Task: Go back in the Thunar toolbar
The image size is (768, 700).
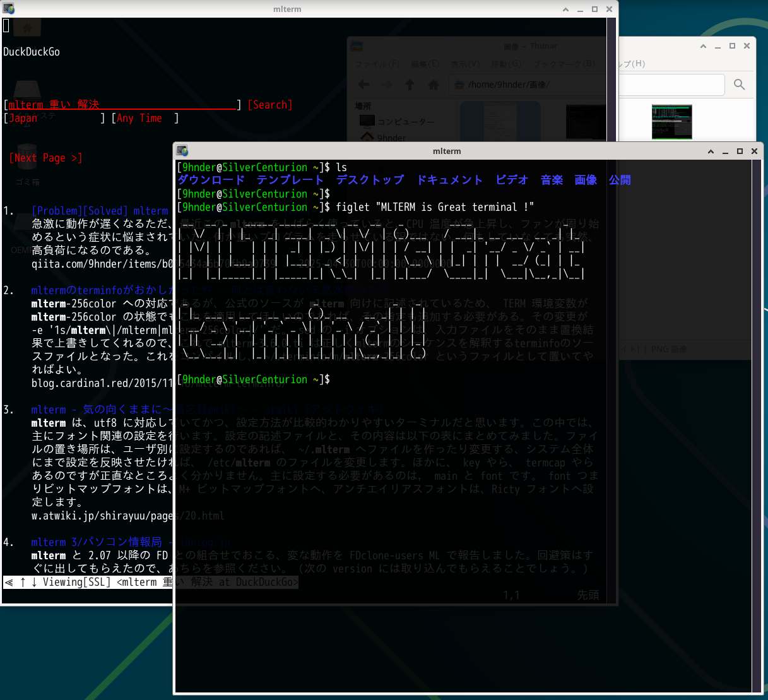Action: point(363,84)
